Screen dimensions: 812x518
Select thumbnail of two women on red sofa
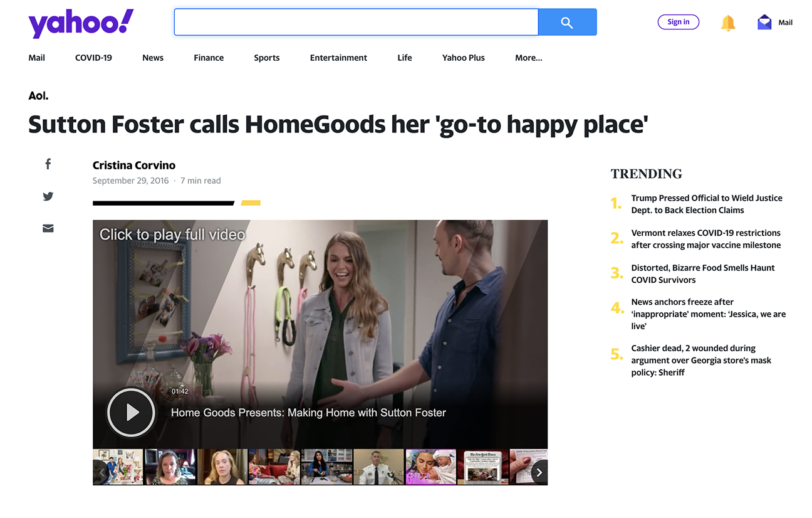click(x=274, y=467)
